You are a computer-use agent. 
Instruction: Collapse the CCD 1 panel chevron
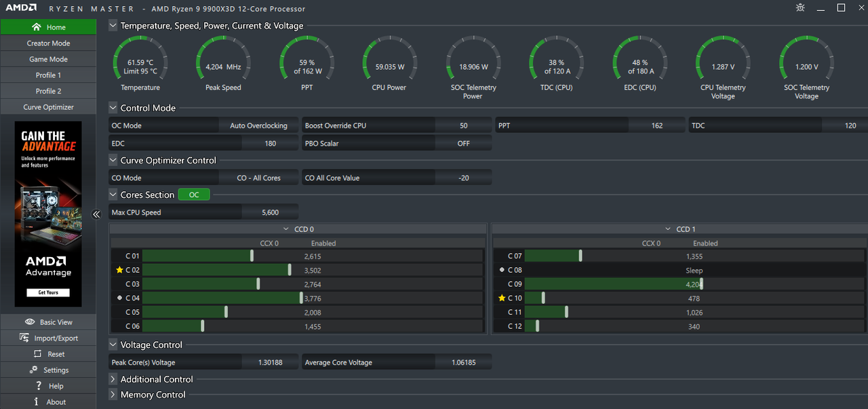[669, 229]
